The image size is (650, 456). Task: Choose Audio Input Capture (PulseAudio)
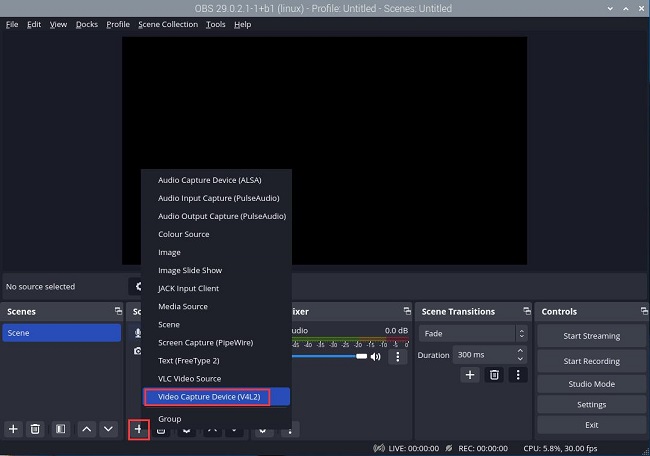[216, 198]
